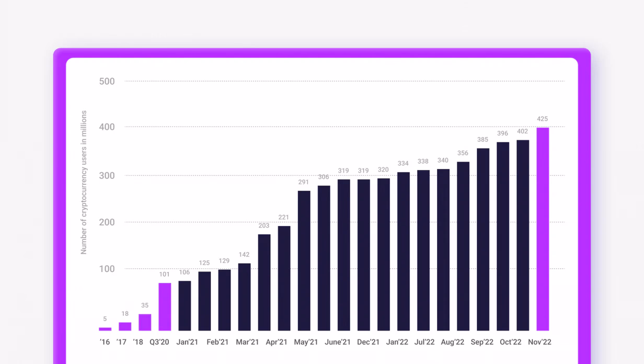Click the '18 bar labeled 35
This screenshot has height=364, width=644.
[145, 322]
